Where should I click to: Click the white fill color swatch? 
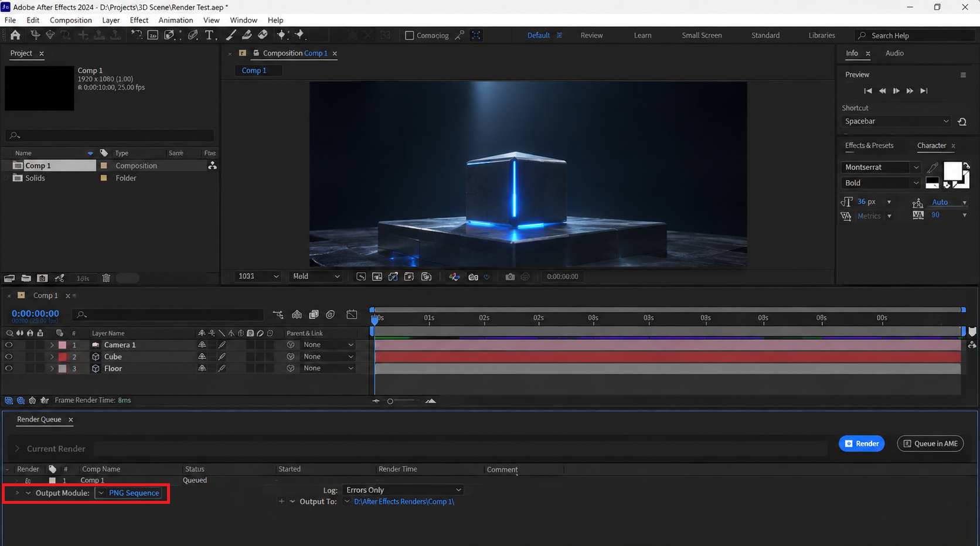coord(952,171)
